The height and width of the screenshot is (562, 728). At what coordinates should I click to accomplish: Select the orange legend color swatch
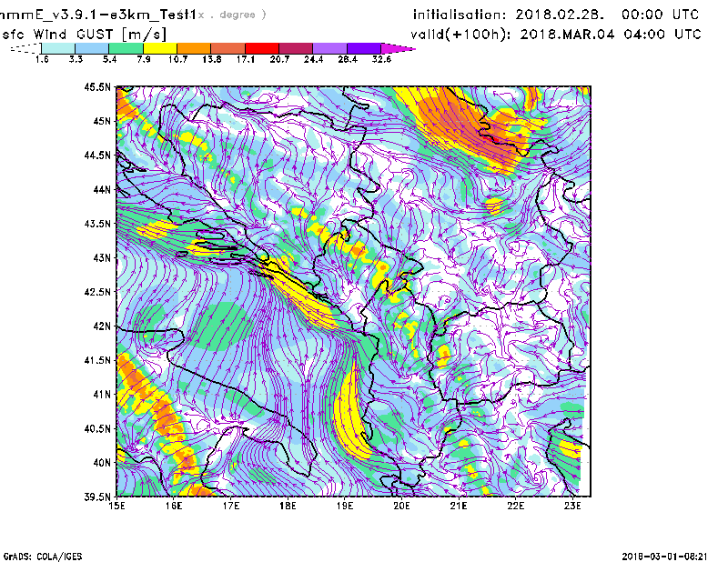click(x=194, y=48)
